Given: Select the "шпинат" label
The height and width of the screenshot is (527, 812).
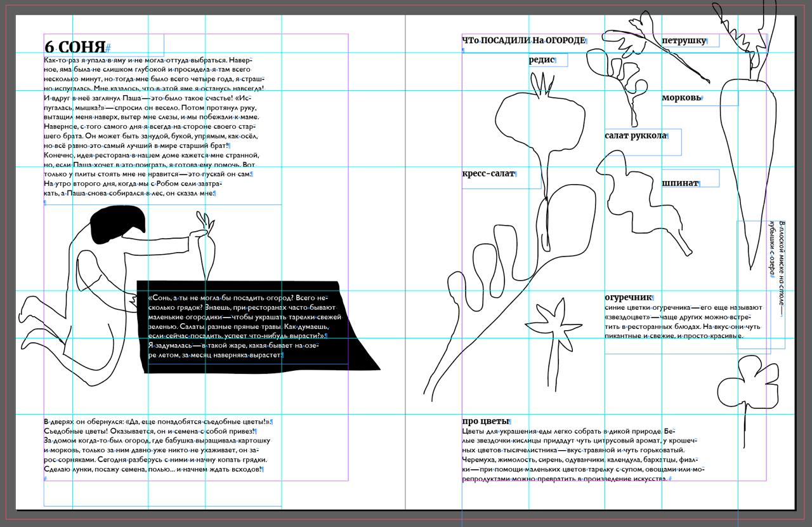Looking at the screenshot, I should [x=680, y=183].
